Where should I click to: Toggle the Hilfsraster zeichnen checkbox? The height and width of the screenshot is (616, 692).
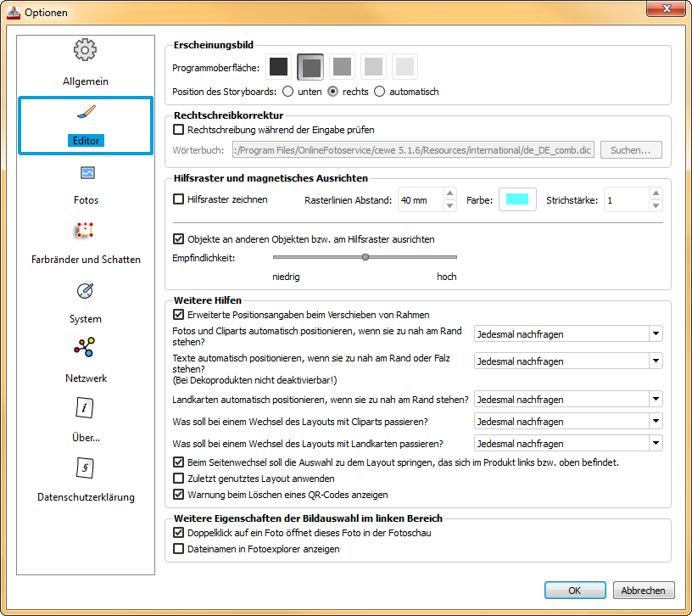(178, 199)
